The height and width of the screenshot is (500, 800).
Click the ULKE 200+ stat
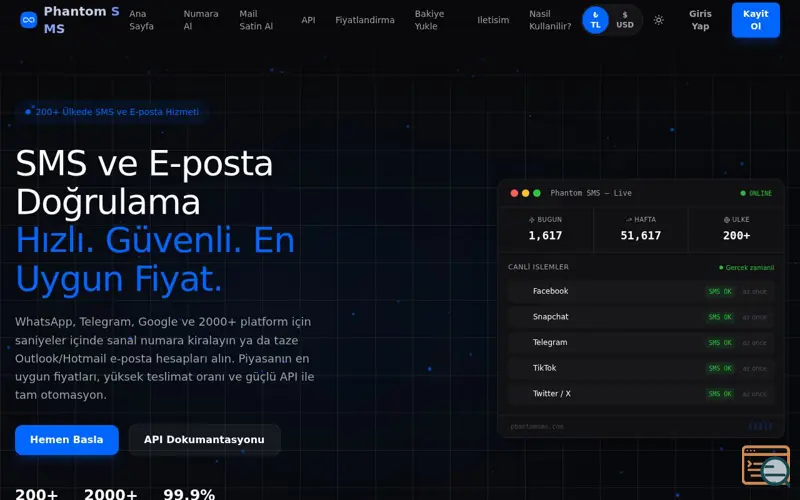[x=736, y=228]
